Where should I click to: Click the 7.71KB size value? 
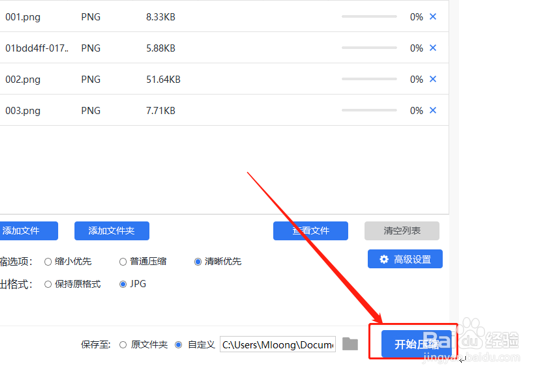[161, 111]
